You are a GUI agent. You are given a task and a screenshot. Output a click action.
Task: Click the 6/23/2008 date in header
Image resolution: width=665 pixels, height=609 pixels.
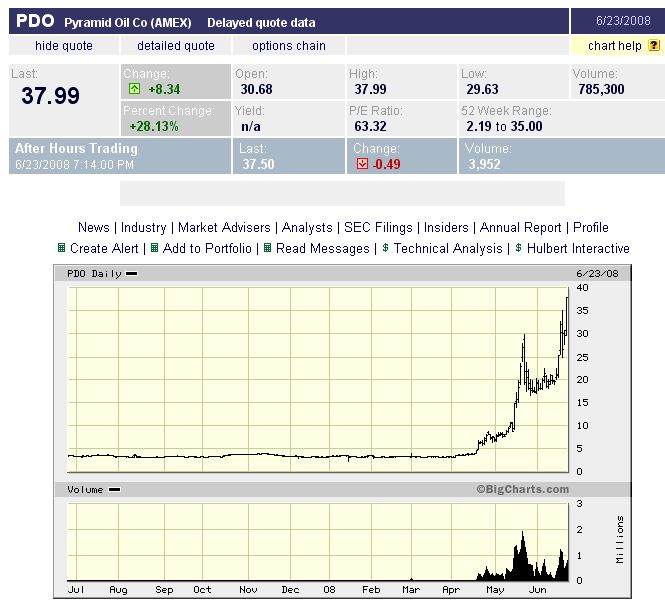point(623,21)
